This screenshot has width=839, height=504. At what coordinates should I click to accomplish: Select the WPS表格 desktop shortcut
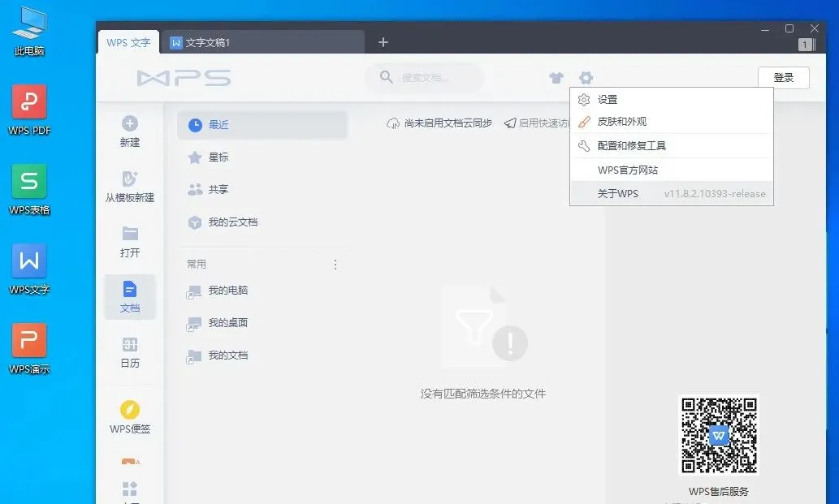[x=29, y=189]
